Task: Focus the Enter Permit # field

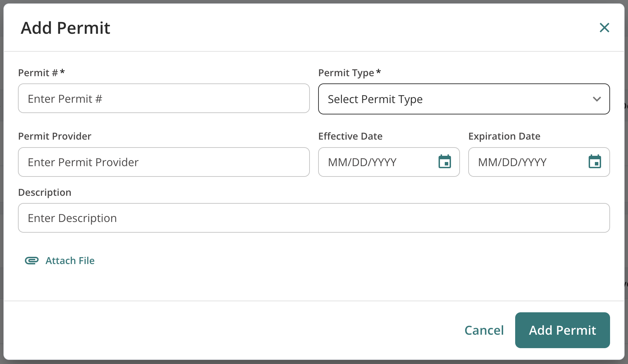Action: (164, 98)
